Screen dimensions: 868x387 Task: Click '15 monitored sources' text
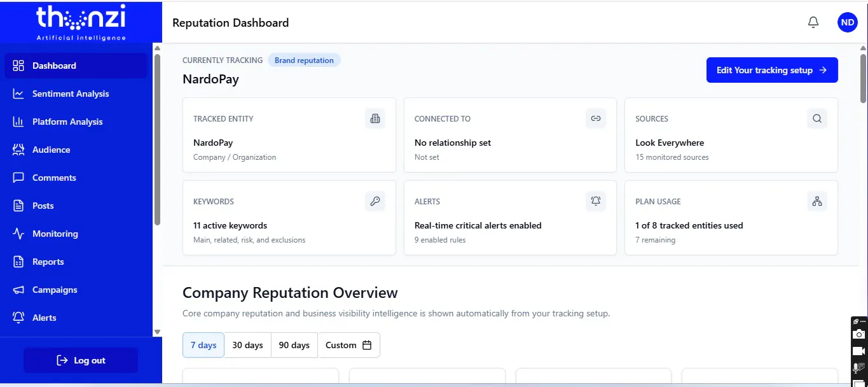[x=672, y=157]
